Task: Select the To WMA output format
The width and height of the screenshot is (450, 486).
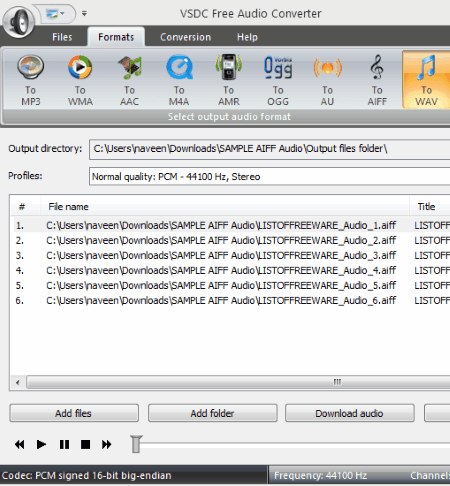Action: click(80, 80)
